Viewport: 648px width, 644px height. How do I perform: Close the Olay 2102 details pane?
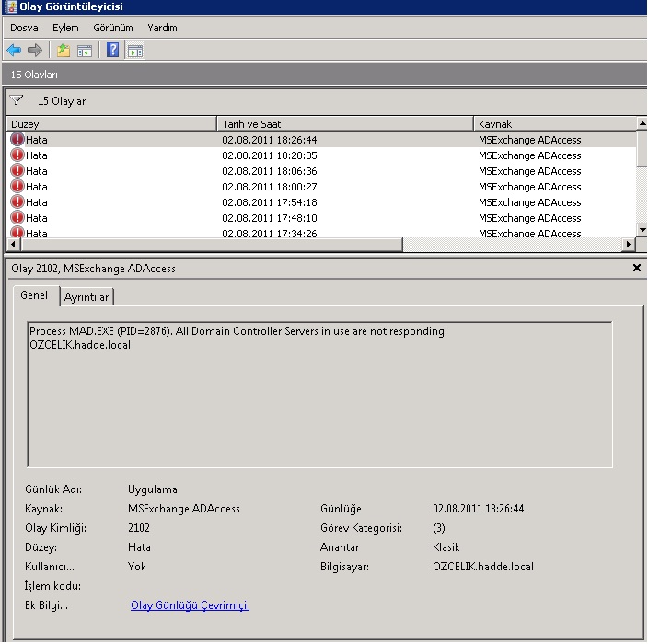636,268
